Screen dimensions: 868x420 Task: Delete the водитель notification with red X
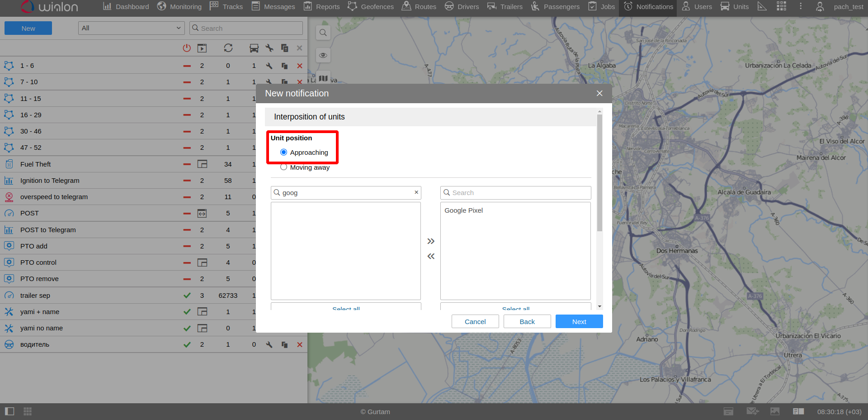(299, 344)
